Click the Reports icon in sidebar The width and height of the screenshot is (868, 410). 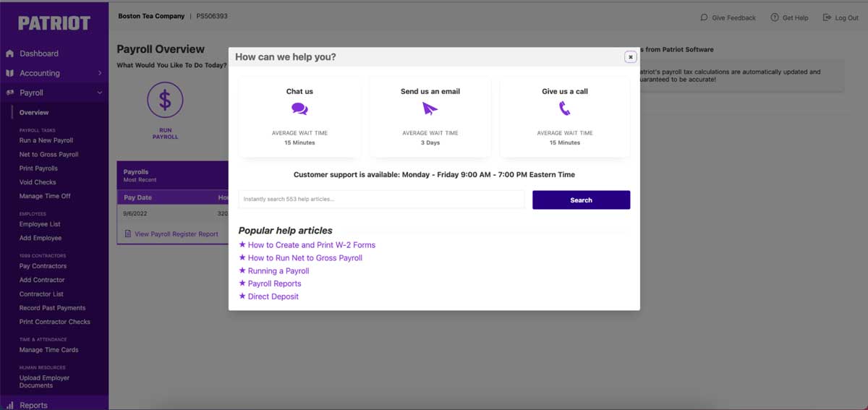pos(10,405)
